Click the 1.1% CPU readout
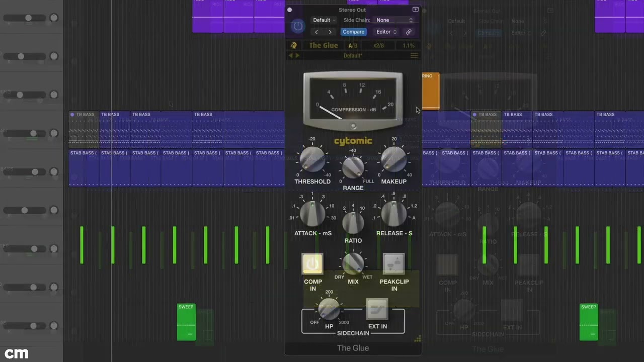This screenshot has height=362, width=644. coord(409,46)
